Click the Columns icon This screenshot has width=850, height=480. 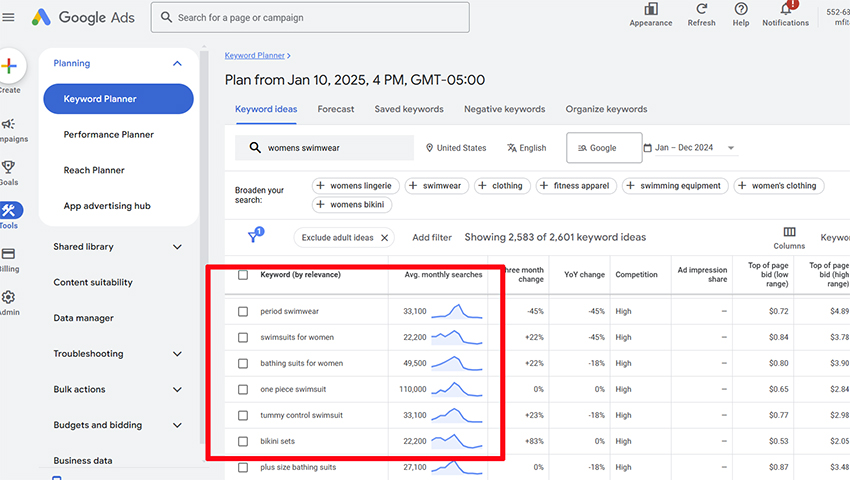tap(789, 232)
